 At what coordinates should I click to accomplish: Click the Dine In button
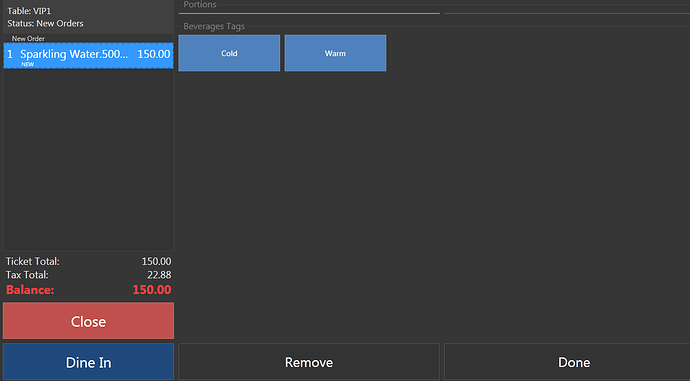(x=88, y=362)
